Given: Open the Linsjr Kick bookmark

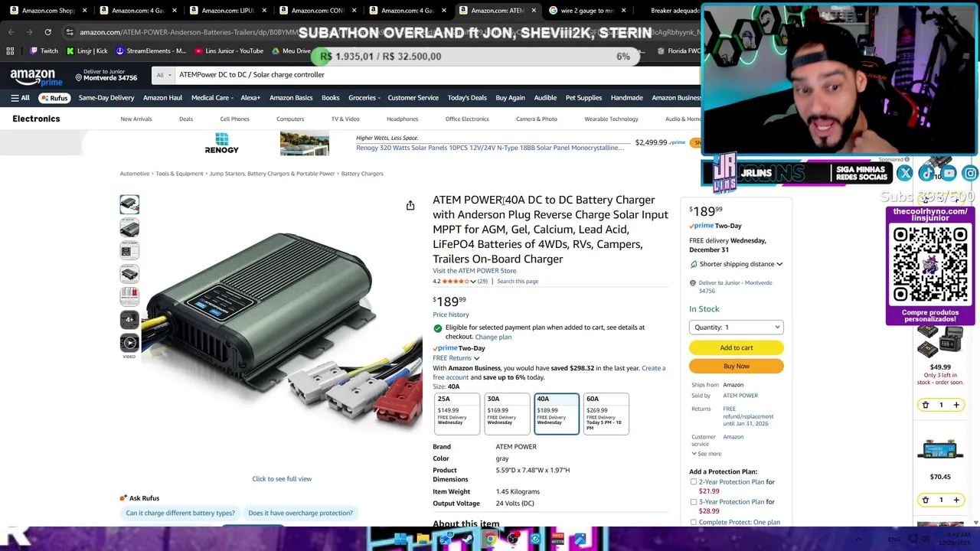Looking at the screenshot, I should tap(87, 51).
